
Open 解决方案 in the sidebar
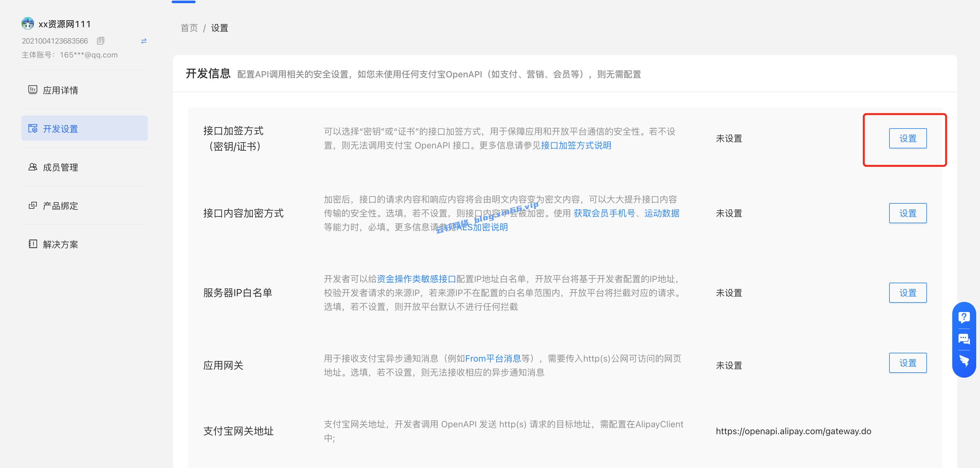point(85,244)
